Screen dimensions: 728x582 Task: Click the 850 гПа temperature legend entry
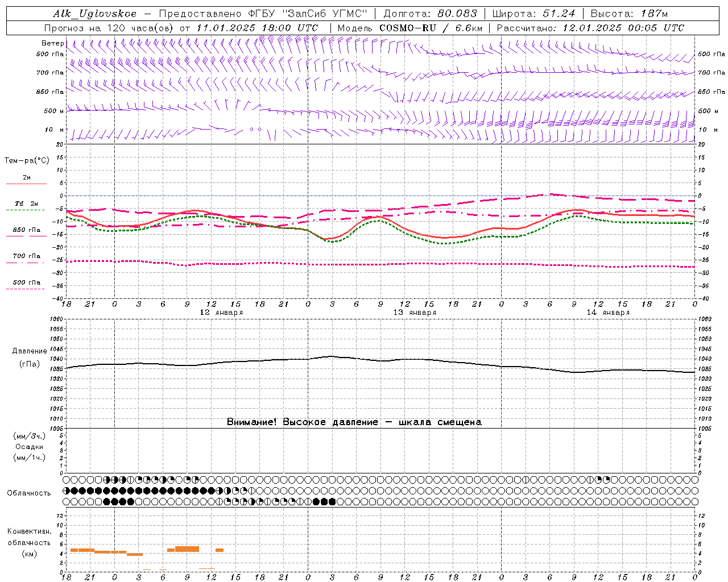(27, 230)
